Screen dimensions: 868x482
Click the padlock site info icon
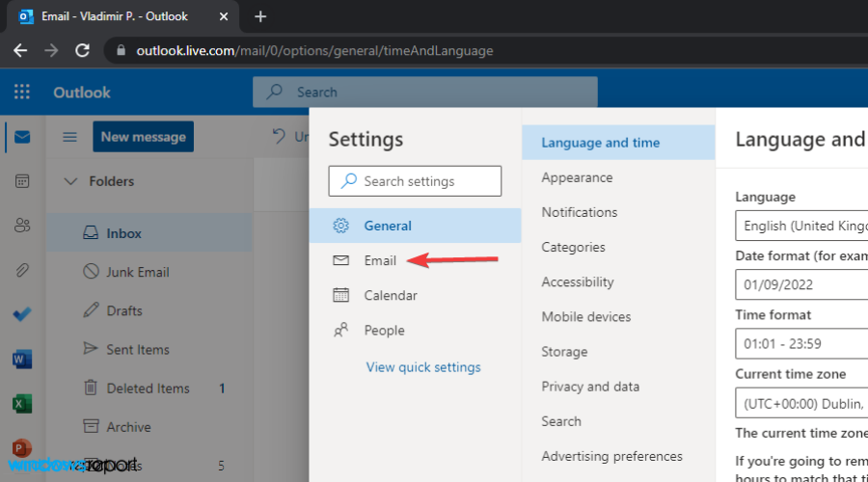pyautogui.click(x=122, y=50)
